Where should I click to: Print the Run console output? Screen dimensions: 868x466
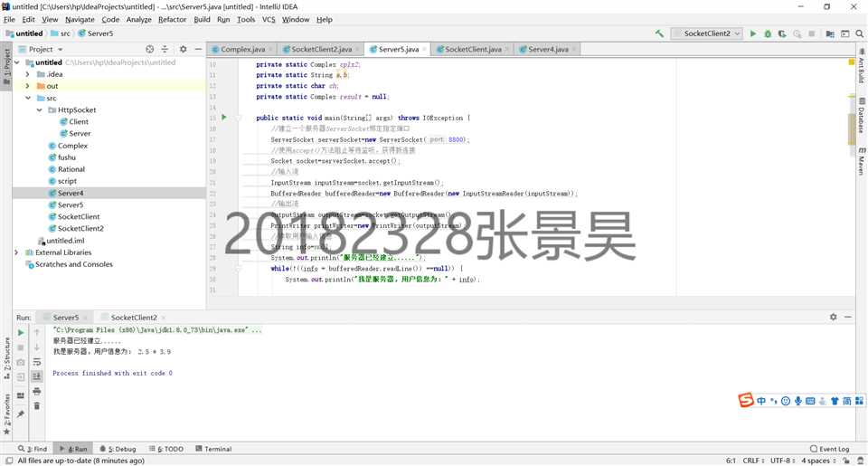pos(36,391)
